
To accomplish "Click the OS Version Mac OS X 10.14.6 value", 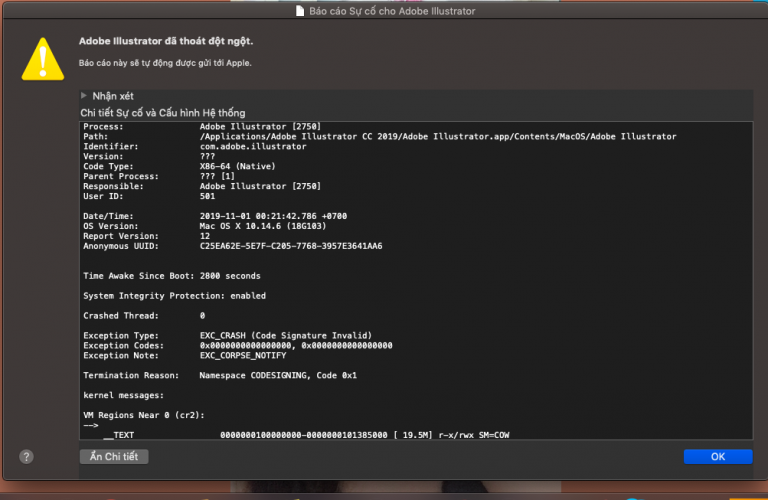I will (x=263, y=226).
